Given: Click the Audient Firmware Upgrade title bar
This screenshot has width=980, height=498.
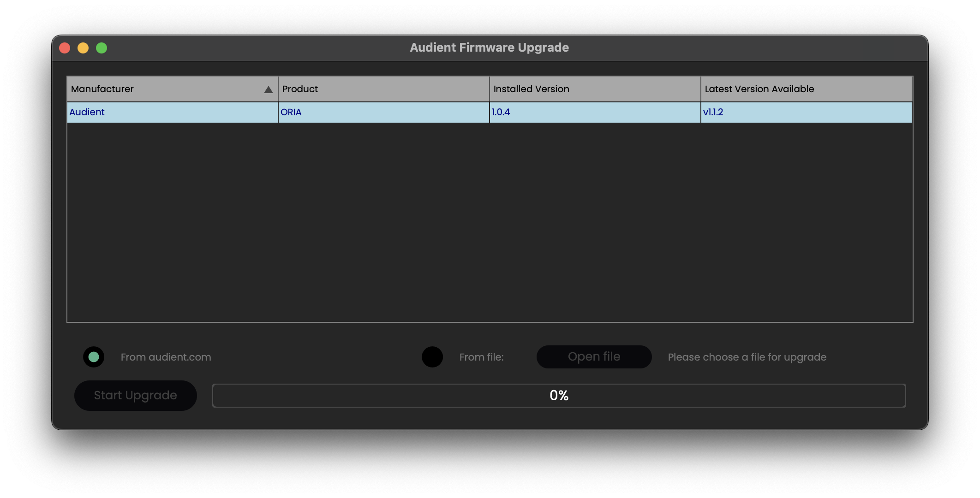Looking at the screenshot, I should [490, 47].
